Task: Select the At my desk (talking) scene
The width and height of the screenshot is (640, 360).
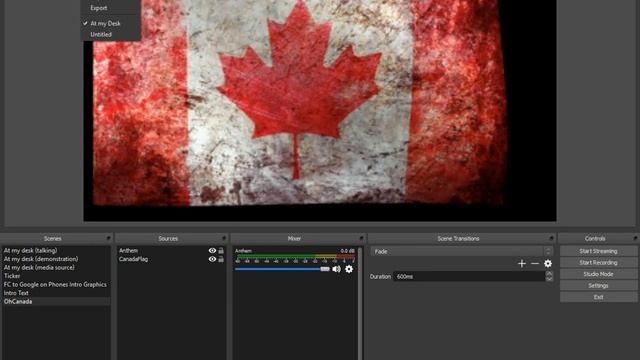Action: (x=56, y=250)
